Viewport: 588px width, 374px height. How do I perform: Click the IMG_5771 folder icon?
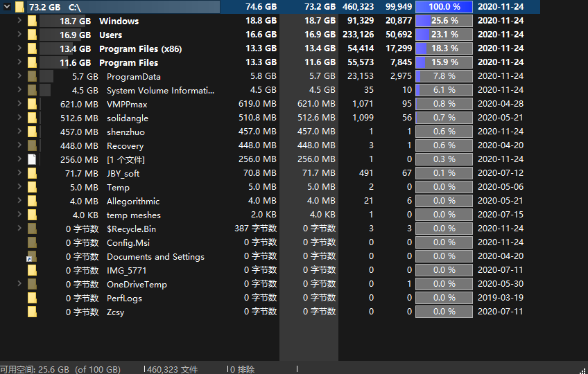pyautogui.click(x=32, y=270)
